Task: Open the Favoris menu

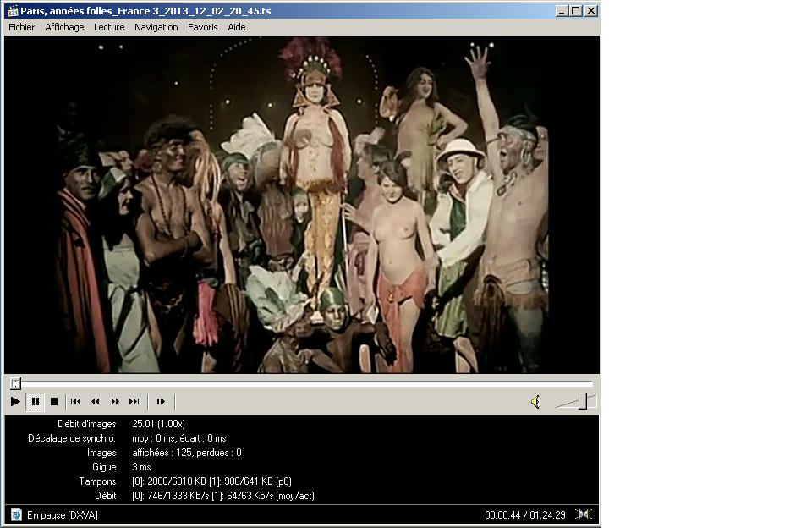Action: [202, 27]
